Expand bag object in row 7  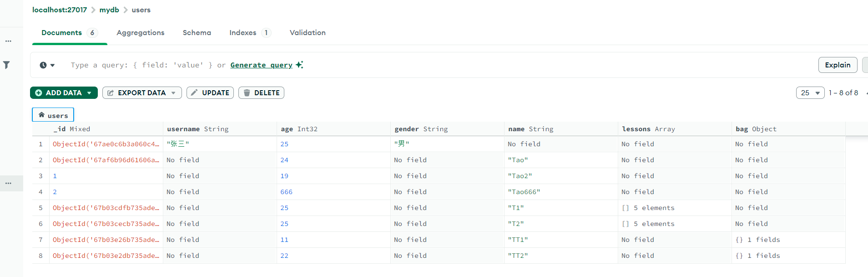click(739, 240)
